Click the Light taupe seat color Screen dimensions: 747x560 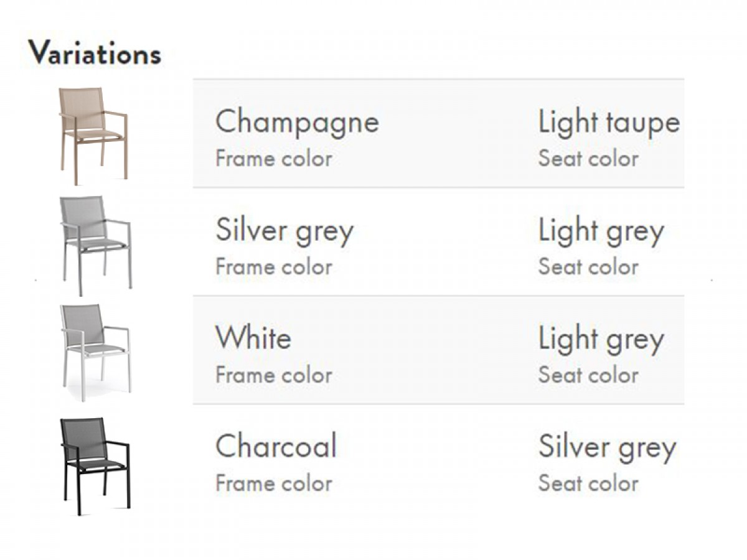tap(609, 123)
